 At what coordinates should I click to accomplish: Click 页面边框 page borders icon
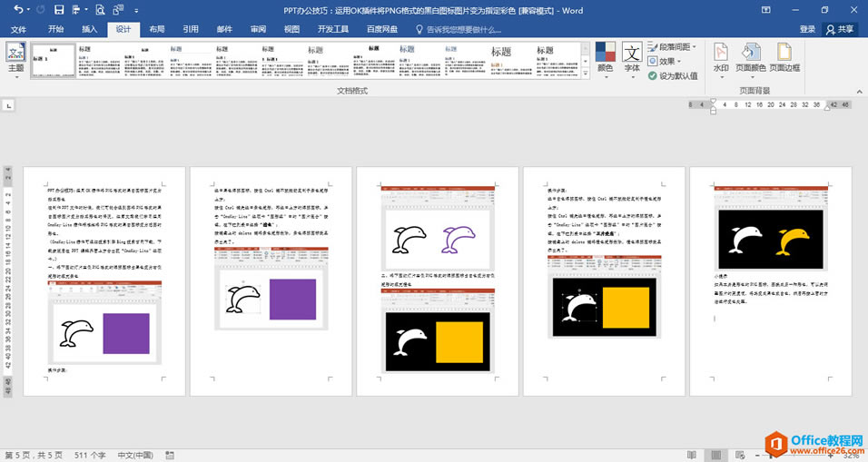[784, 57]
